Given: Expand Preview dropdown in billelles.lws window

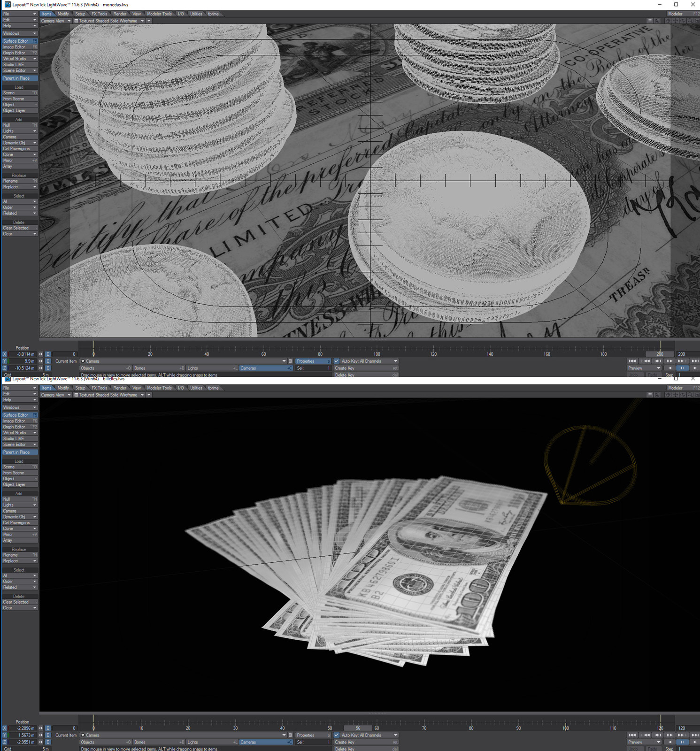Looking at the screenshot, I should point(644,742).
